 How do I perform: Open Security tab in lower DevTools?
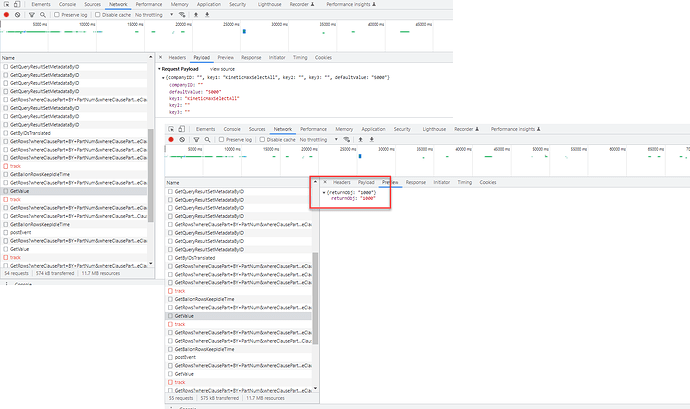(x=402, y=129)
